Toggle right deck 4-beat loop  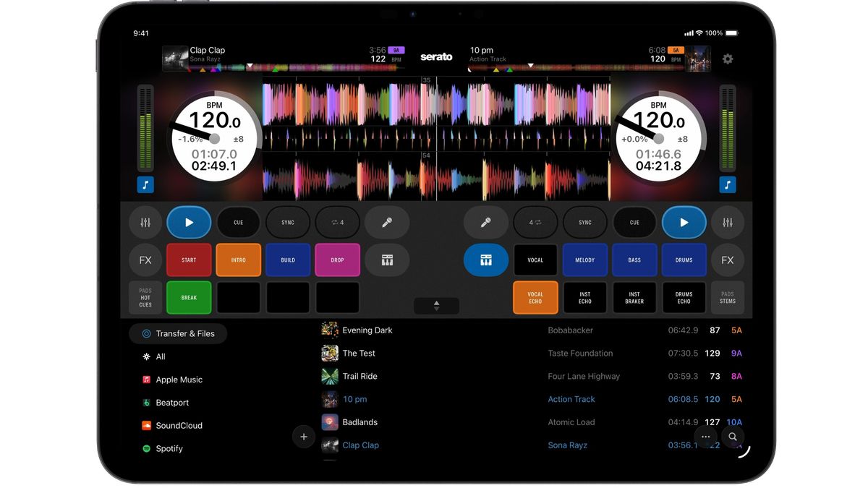[535, 223]
